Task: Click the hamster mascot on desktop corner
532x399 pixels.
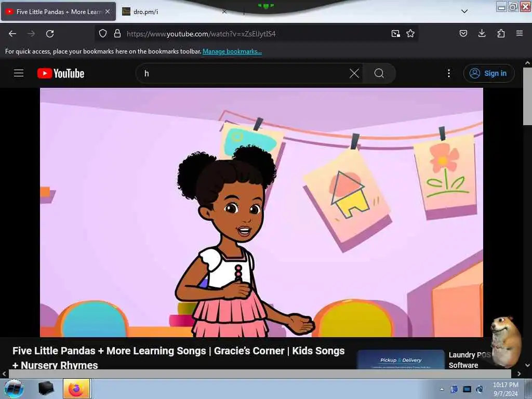Action: tap(505, 342)
